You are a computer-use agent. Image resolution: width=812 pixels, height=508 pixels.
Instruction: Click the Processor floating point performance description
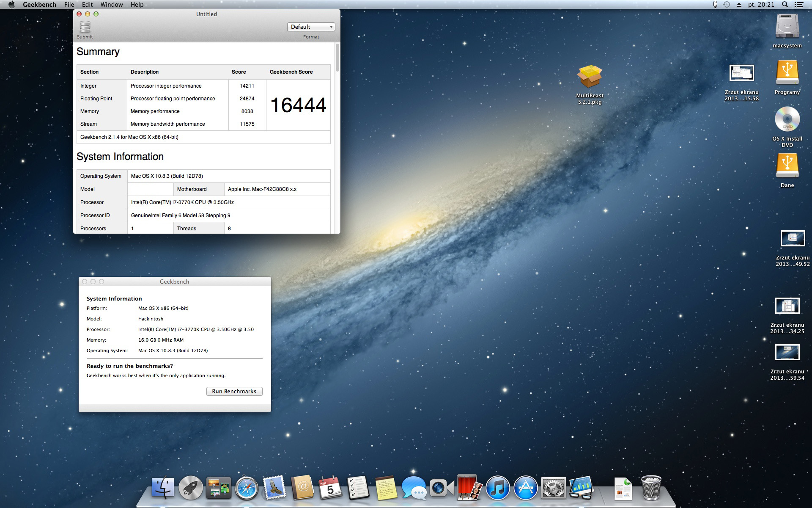[x=173, y=99]
